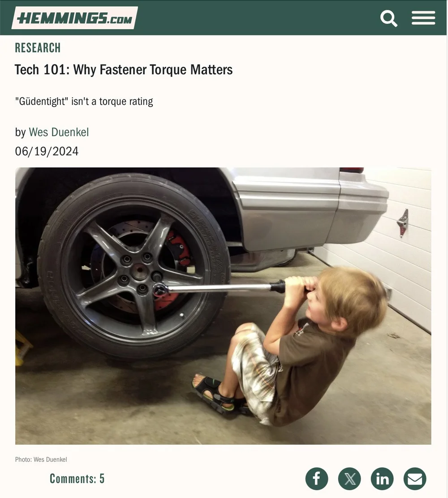The height and width of the screenshot is (498, 448).
Task: Click the article title about Fastener Torque
Action: (124, 69)
